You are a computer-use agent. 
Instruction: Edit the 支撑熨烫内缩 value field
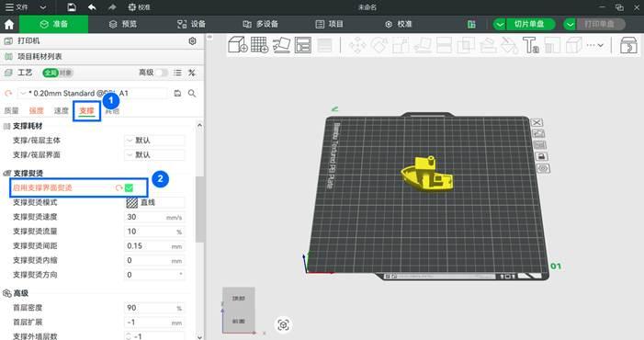(x=154, y=260)
